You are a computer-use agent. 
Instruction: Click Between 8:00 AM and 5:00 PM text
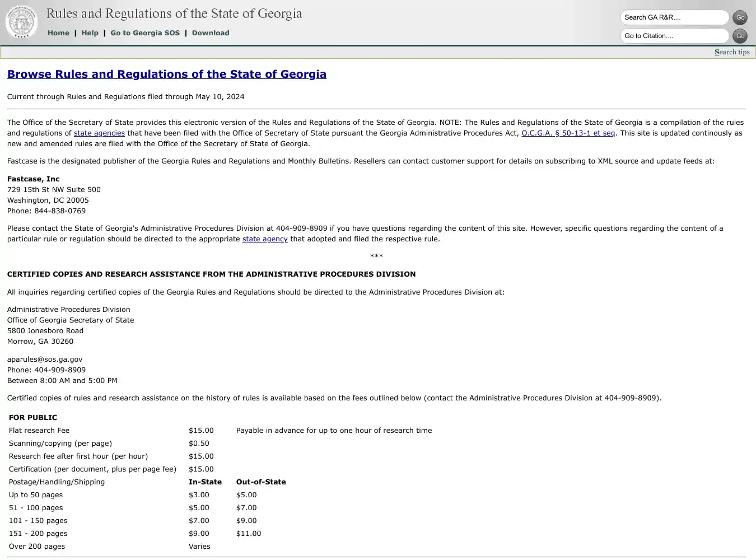click(62, 381)
